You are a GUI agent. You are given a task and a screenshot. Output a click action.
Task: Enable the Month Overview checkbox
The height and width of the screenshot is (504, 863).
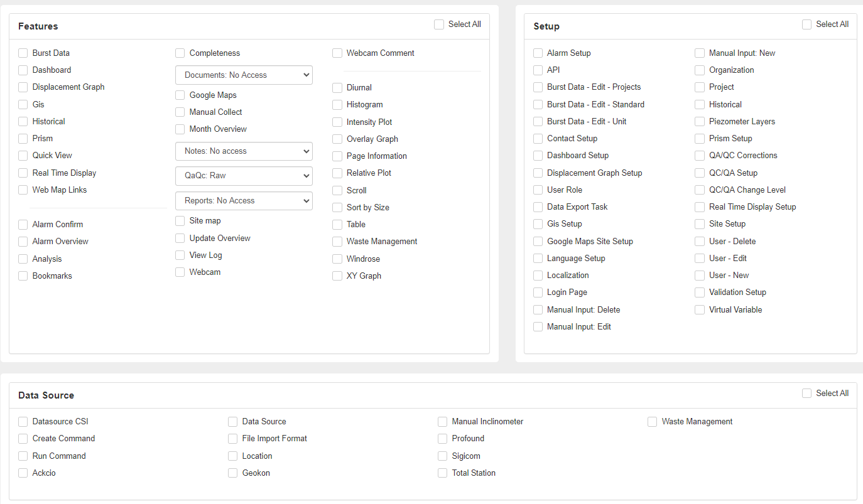180,129
